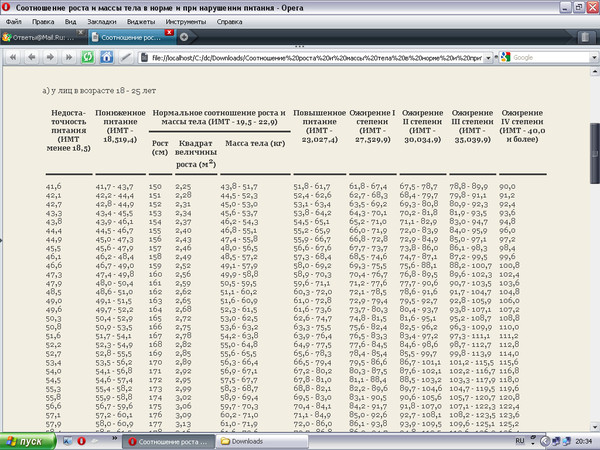
Task: Click the network tray icon
Action: click(556, 441)
